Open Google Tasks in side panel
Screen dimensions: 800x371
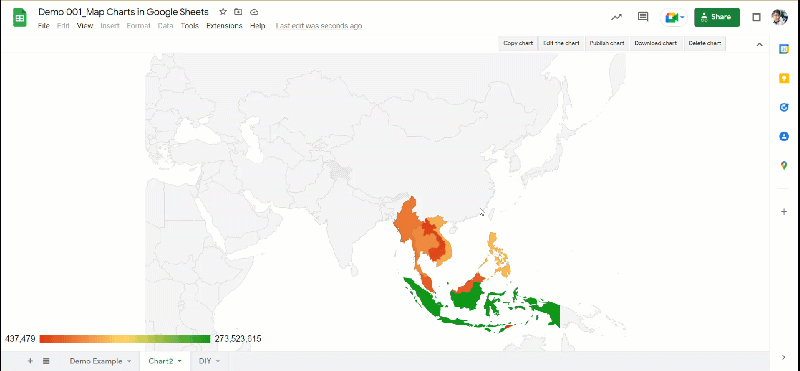[x=784, y=107]
